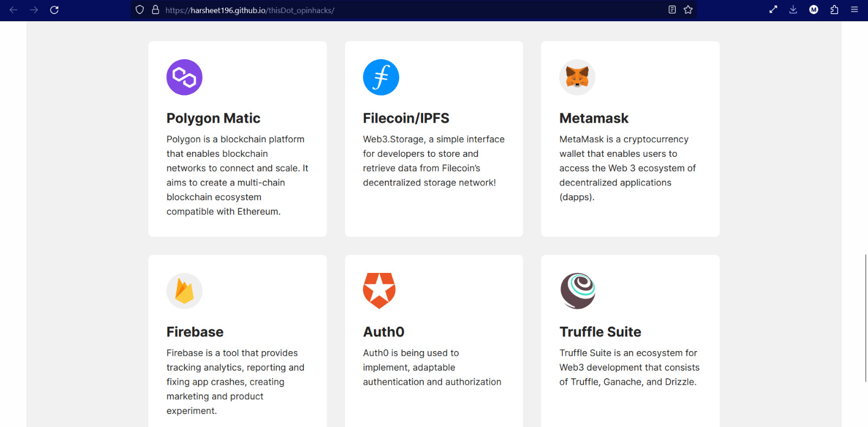Screen dimensions: 868x427
Task: Open the downloads arrow icon
Action: pyautogui.click(x=793, y=10)
